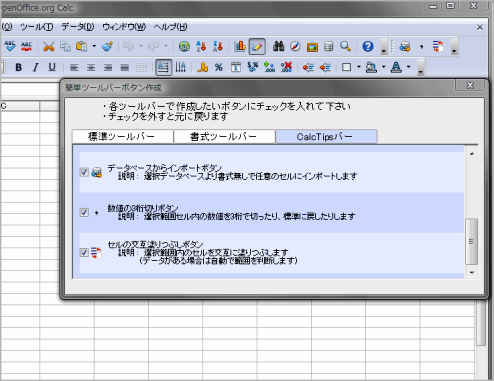The image size is (494, 381).
Task: Align text right
Action: (108, 68)
